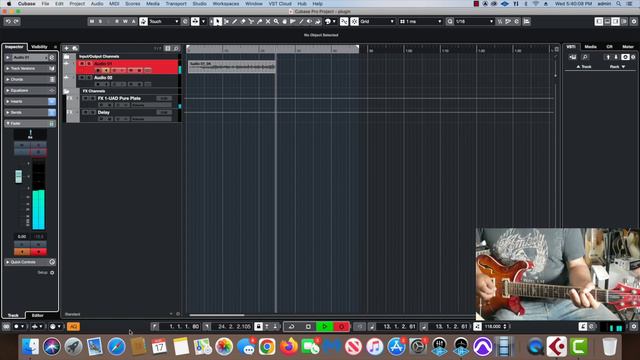Screen dimensions: 640x360
Task: Switch to the Media tab in right zone
Action: pos(590,47)
